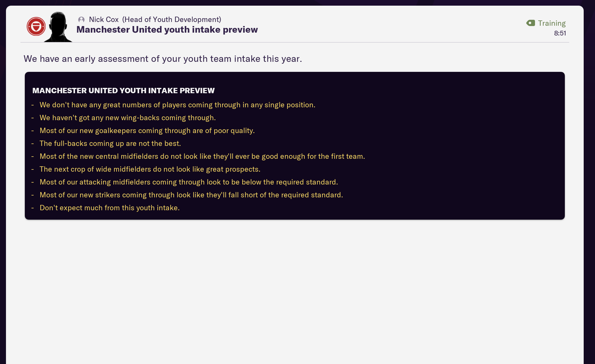This screenshot has height=364, width=595.
Task: Open the Nick Cox name link
Action: point(104,19)
